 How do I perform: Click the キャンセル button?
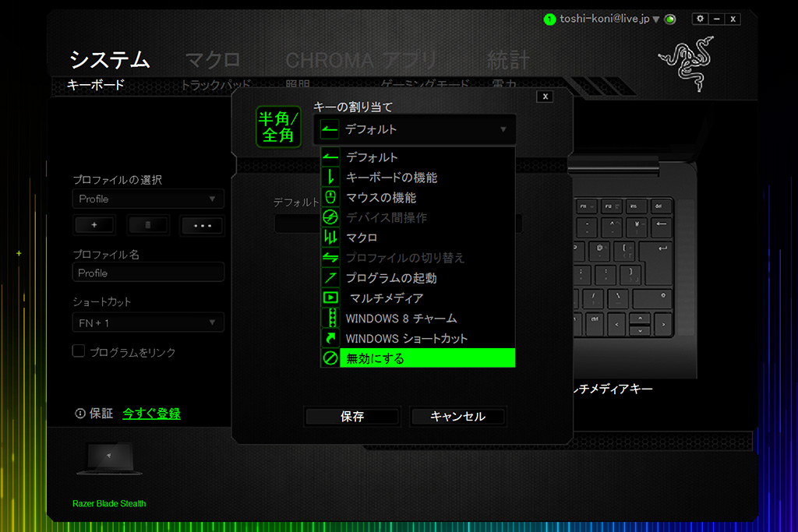point(457,417)
